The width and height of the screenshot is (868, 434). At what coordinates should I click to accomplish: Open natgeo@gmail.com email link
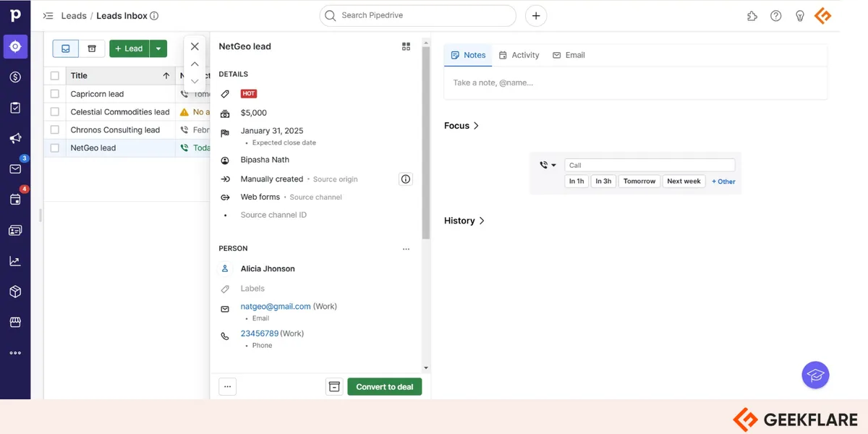[276, 307]
